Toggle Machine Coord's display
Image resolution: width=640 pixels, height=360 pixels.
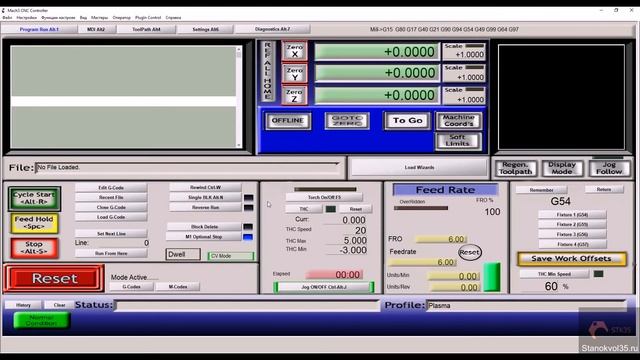pyautogui.click(x=458, y=121)
